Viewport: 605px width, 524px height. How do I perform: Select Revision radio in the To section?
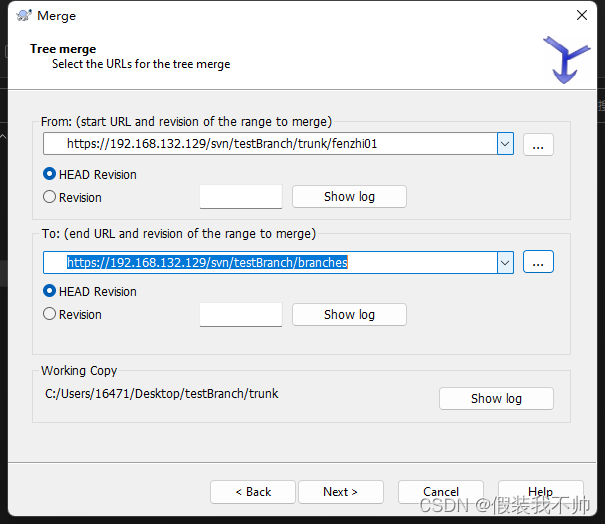pos(72,314)
